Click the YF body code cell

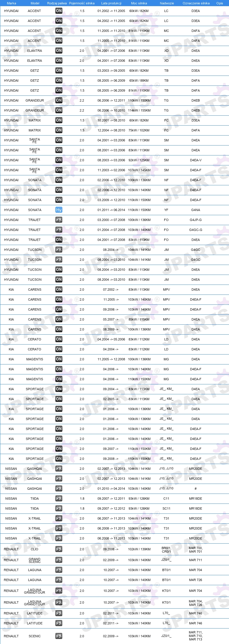[166, 210]
